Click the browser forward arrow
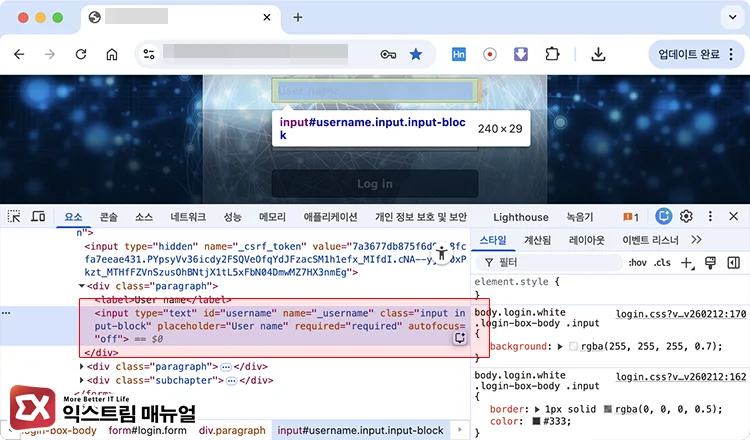Viewport: 750px width, 440px height. click(50, 55)
